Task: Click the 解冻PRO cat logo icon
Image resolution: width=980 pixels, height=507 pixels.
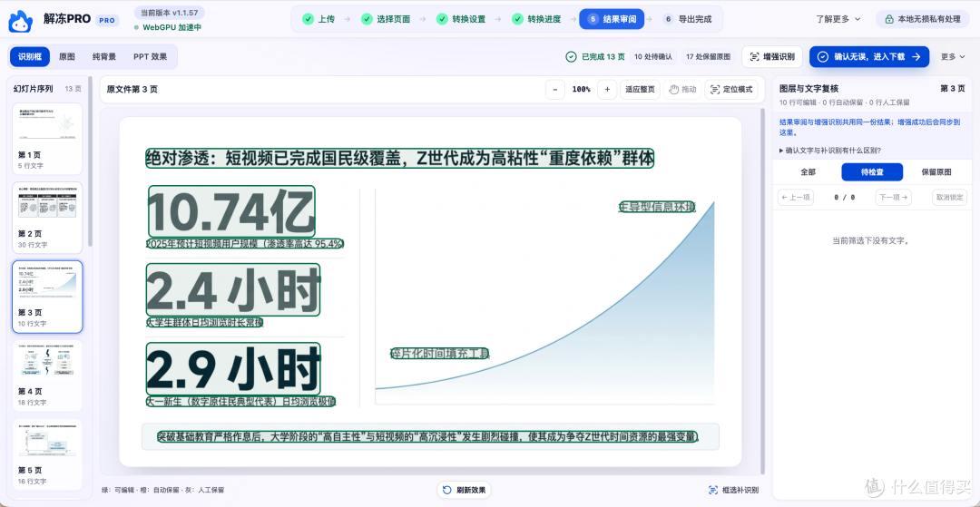Action: pyautogui.click(x=20, y=21)
